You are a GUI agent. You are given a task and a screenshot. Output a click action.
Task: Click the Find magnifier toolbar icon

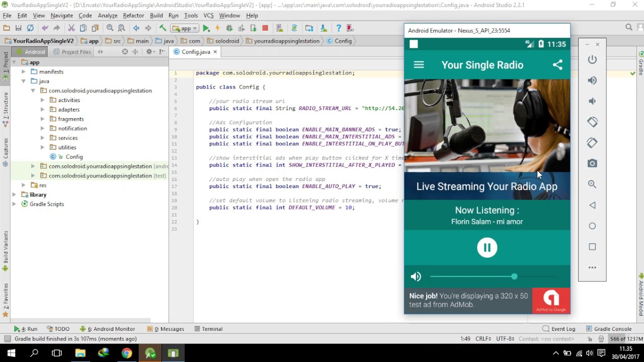tap(110, 28)
